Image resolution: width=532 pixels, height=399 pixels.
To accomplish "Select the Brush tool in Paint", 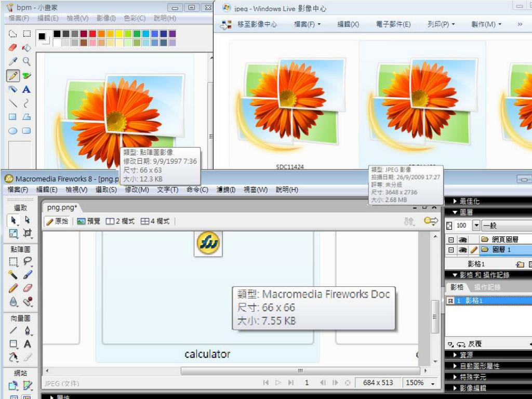I will click(x=26, y=75).
